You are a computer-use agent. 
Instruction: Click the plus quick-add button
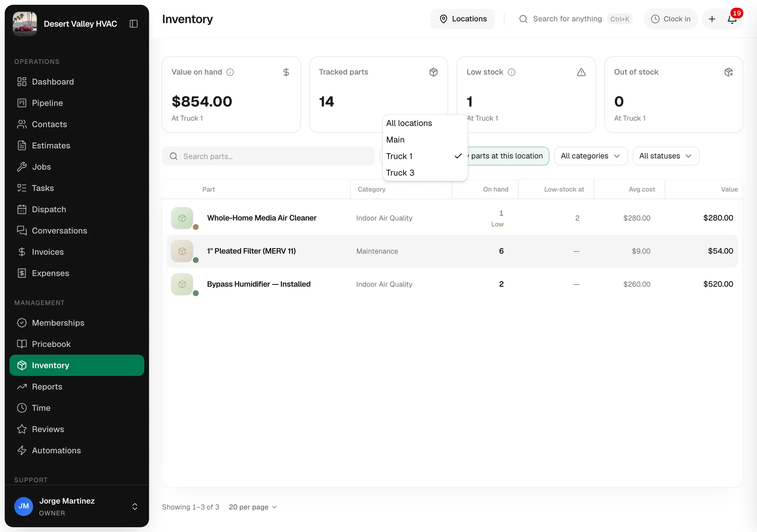tap(712, 19)
